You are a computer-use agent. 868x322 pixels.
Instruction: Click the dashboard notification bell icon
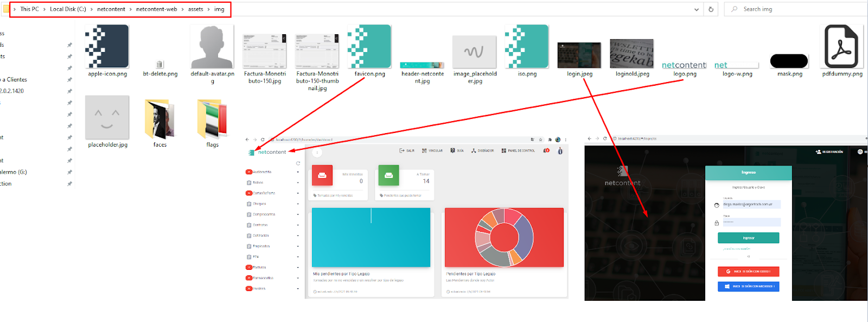pyautogui.click(x=546, y=150)
